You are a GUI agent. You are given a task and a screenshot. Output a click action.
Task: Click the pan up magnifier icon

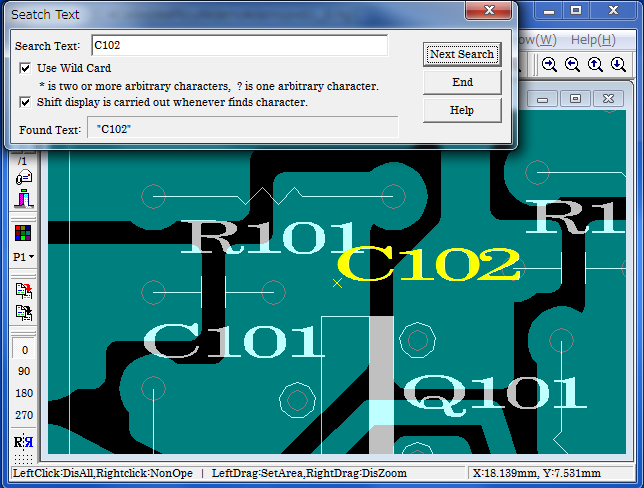pos(596,64)
